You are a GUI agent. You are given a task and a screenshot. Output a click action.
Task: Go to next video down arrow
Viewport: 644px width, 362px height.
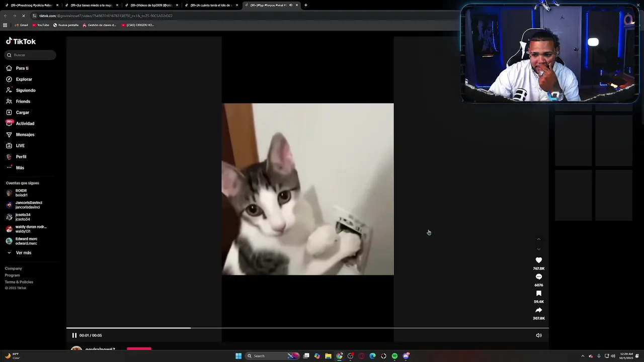539,249
